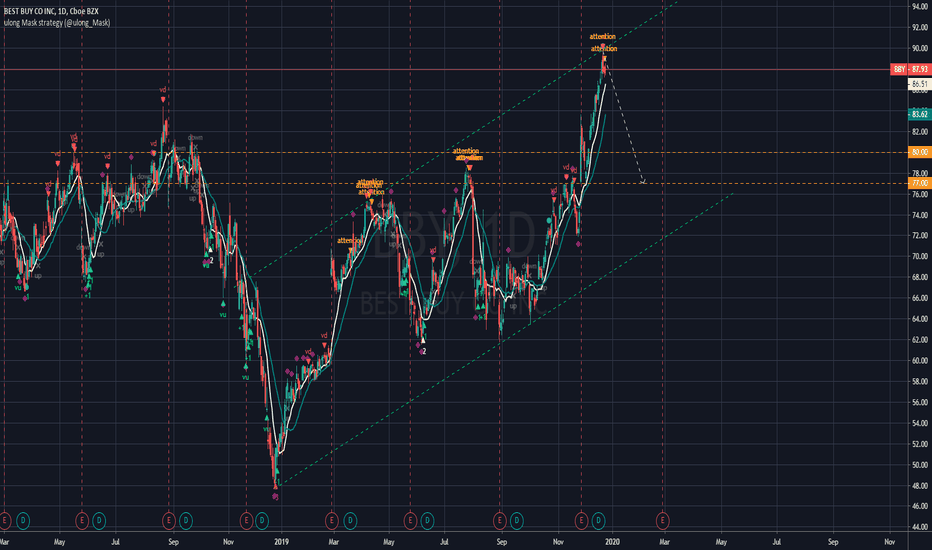
Task: Click the 44.00 value on the price scale
Action: [x=920, y=527]
